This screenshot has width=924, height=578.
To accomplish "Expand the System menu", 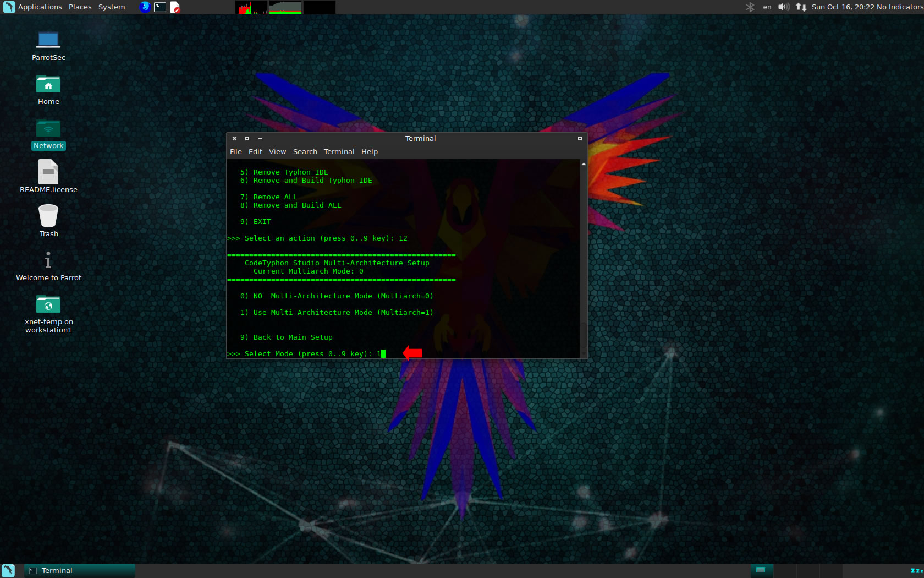I will (x=112, y=7).
